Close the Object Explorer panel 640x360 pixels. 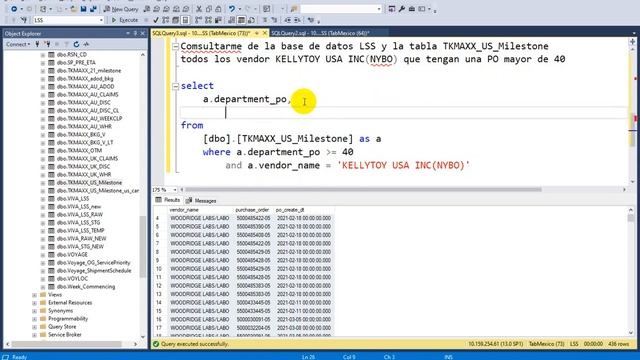coord(143,33)
